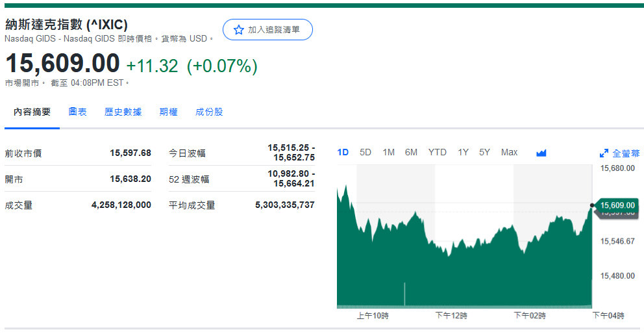The width and height of the screenshot is (644, 334).
Task: Display the Max chart range
Action: (509, 152)
